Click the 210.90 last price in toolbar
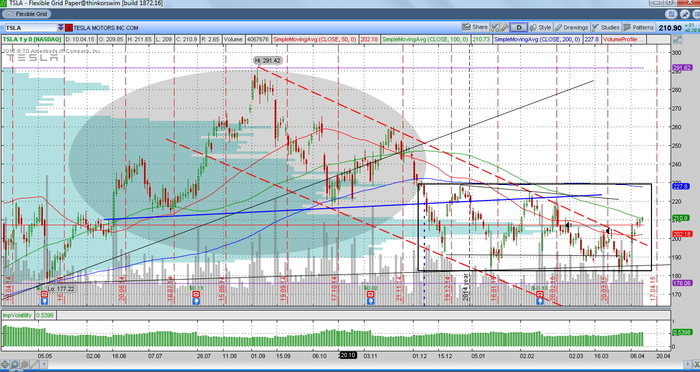The width and height of the screenshot is (700, 372). point(670,28)
